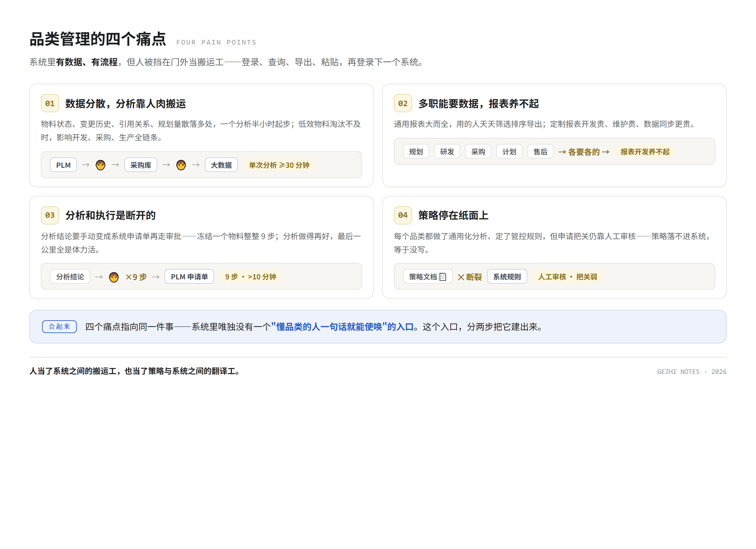Click the 01 number badge
Screen dimensions: 756x549
point(50,103)
